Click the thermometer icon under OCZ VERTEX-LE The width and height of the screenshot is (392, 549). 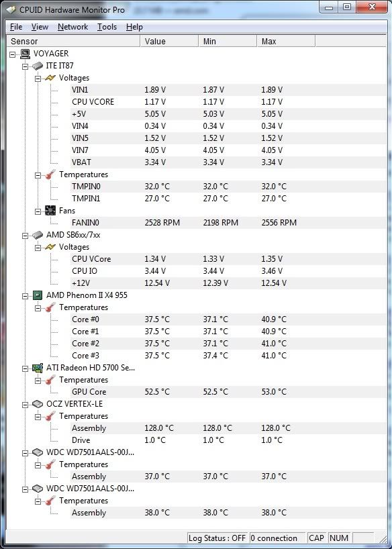tap(50, 416)
